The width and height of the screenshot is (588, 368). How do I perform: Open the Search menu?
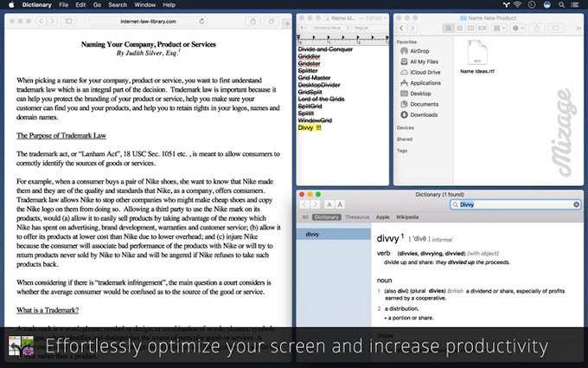click(118, 5)
